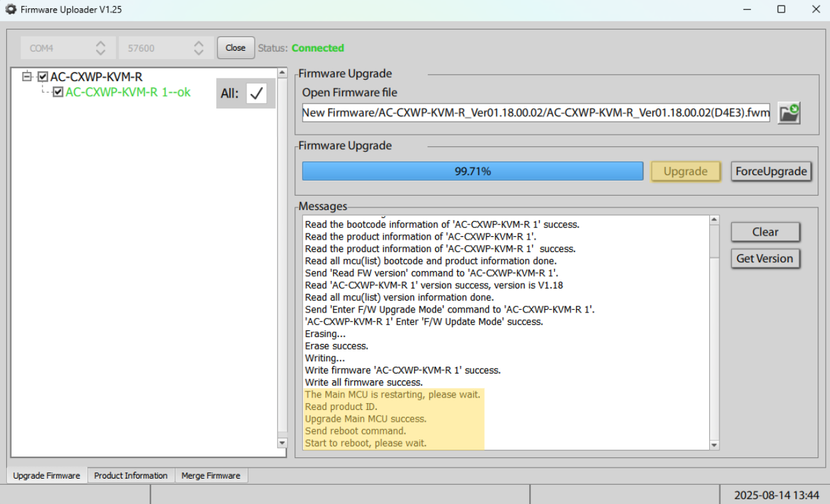Click the ForceUpgrade button
The height and width of the screenshot is (504, 830).
[771, 172]
